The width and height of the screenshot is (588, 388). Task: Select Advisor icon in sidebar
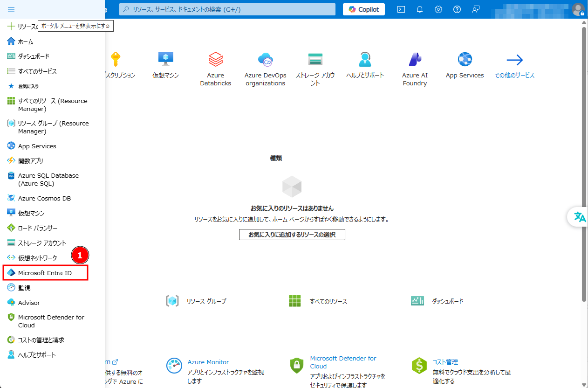tap(11, 303)
